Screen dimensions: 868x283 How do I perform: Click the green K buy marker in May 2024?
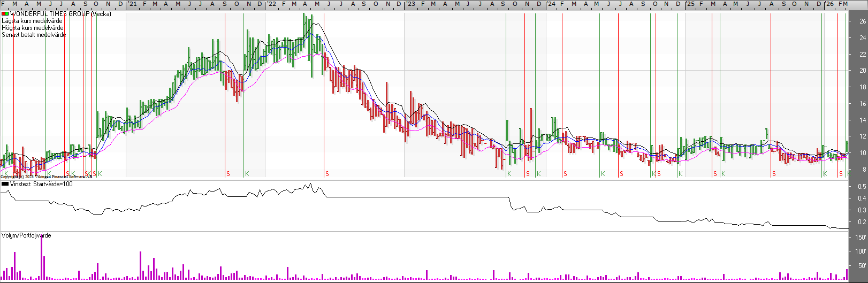click(603, 174)
